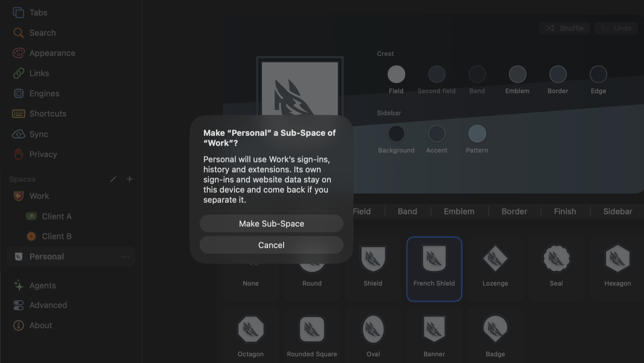Select the Privacy hand icon
Screen dimensions: 644x363
point(18,154)
